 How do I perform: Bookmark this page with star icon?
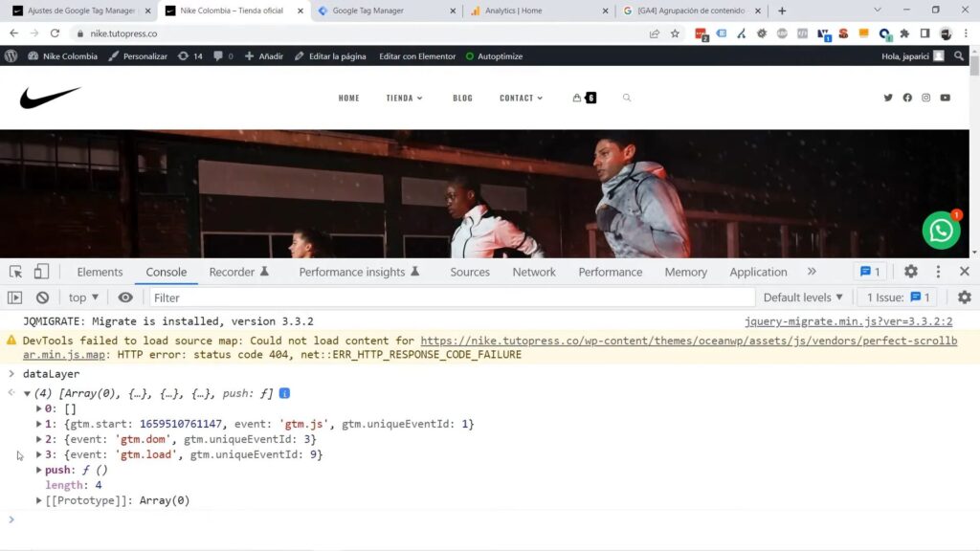point(675,33)
